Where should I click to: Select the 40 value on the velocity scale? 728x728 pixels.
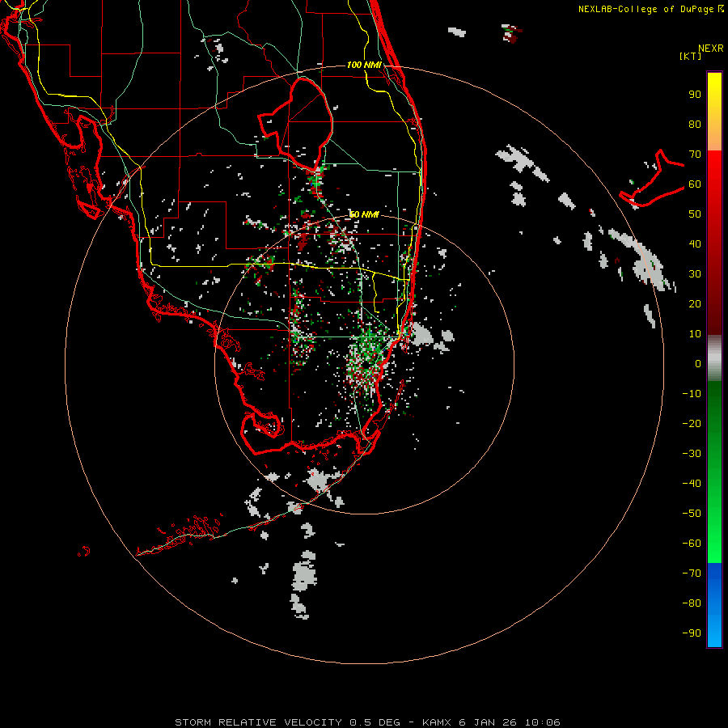coord(695,243)
